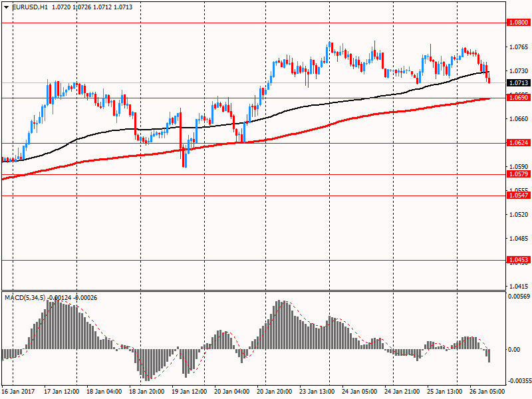Select the MACD scale value 0.00569
The image size is (532, 399).
click(519, 297)
